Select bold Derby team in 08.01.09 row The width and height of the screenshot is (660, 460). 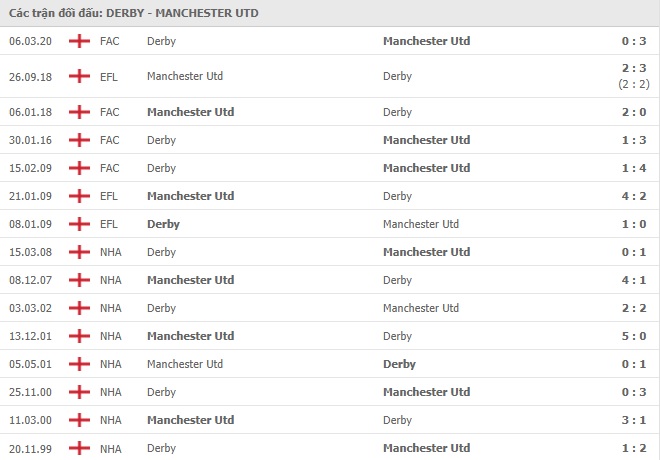pos(163,224)
